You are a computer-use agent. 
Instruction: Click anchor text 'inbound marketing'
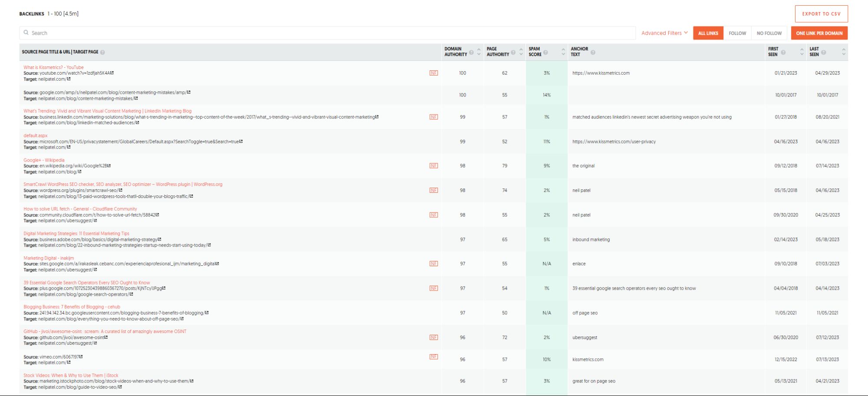tap(591, 240)
